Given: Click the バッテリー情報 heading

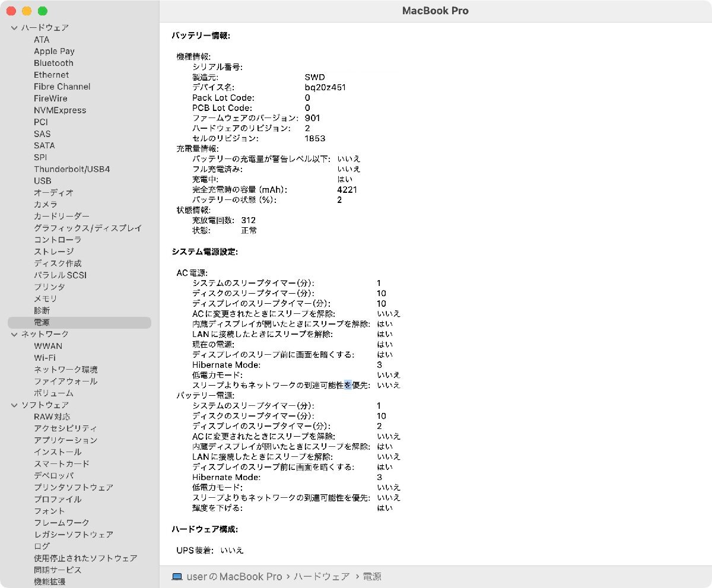Looking at the screenshot, I should (x=201, y=36).
